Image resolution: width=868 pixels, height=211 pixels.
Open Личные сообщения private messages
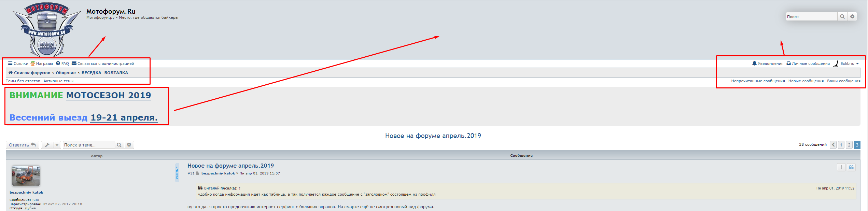808,64
